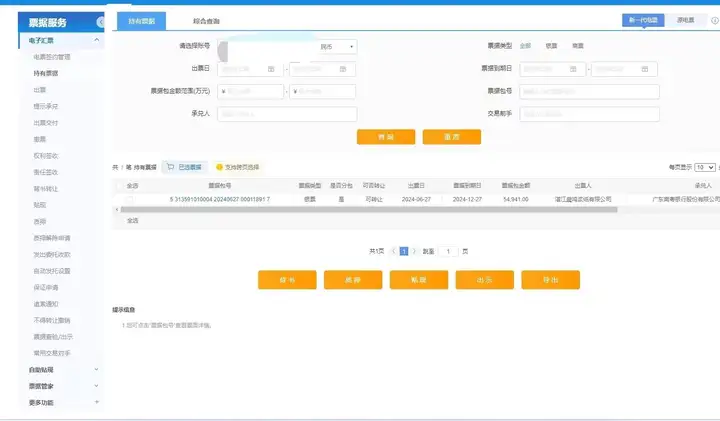This screenshot has height=421, width=720.
Task: Expand the 票据管家 menu section
Action: coord(96,386)
